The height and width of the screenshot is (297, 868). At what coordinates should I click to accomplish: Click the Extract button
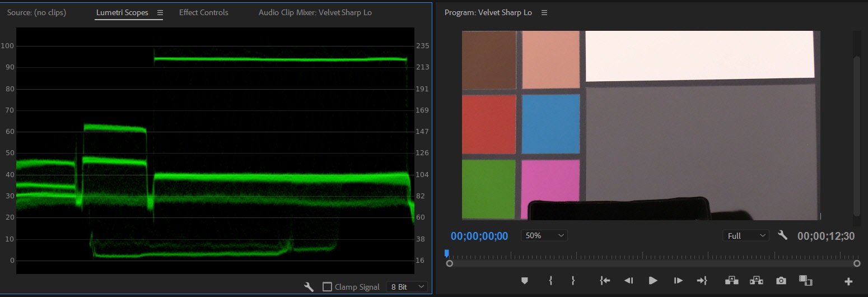[x=757, y=281]
